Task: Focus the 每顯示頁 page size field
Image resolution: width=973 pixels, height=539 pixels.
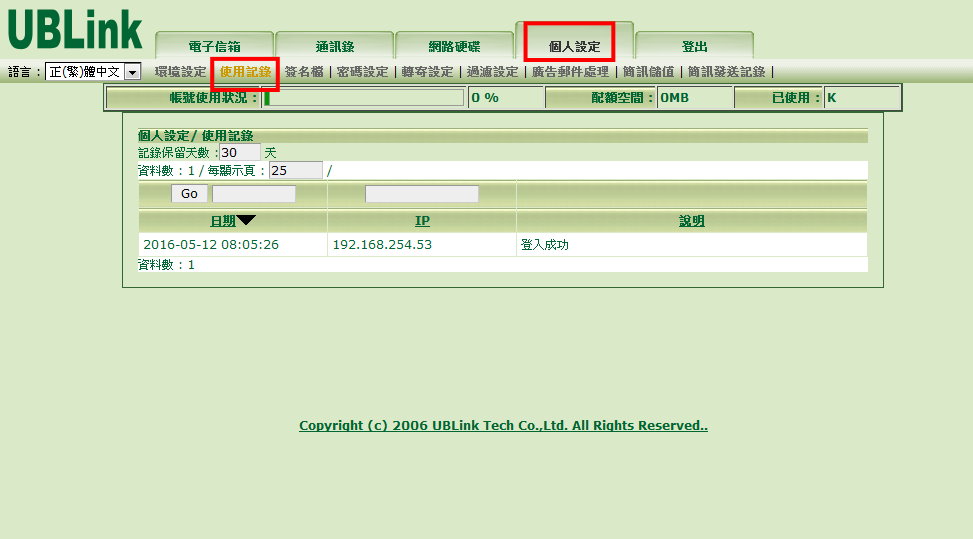Action: click(x=295, y=170)
